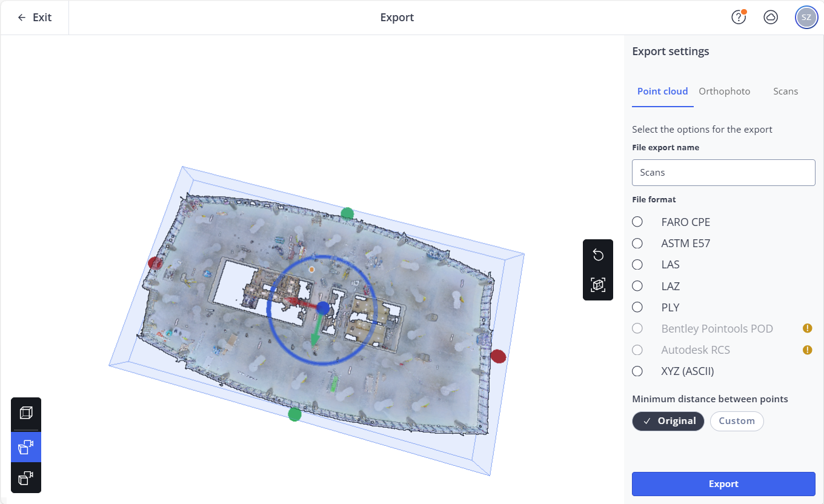Exit the export screen

point(35,18)
